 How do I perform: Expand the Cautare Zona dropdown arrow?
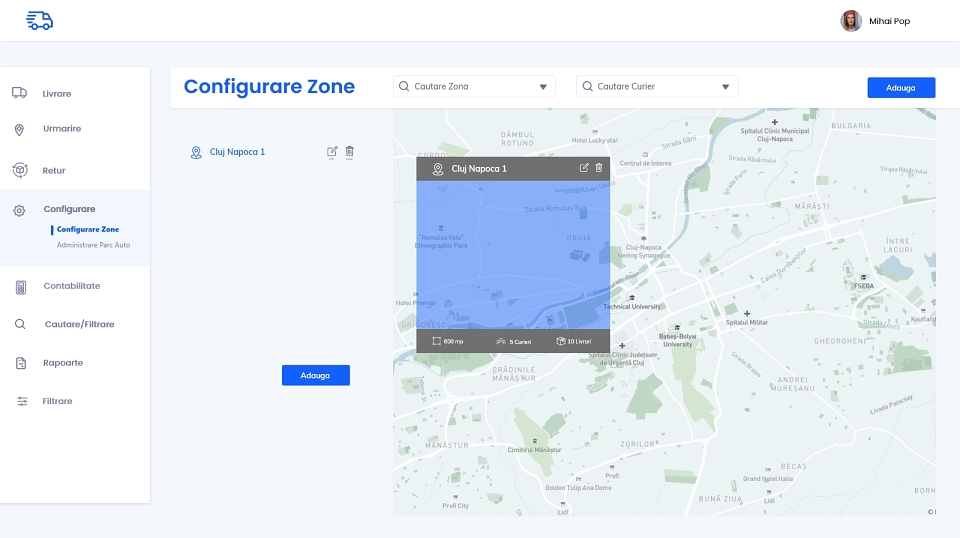tap(543, 87)
